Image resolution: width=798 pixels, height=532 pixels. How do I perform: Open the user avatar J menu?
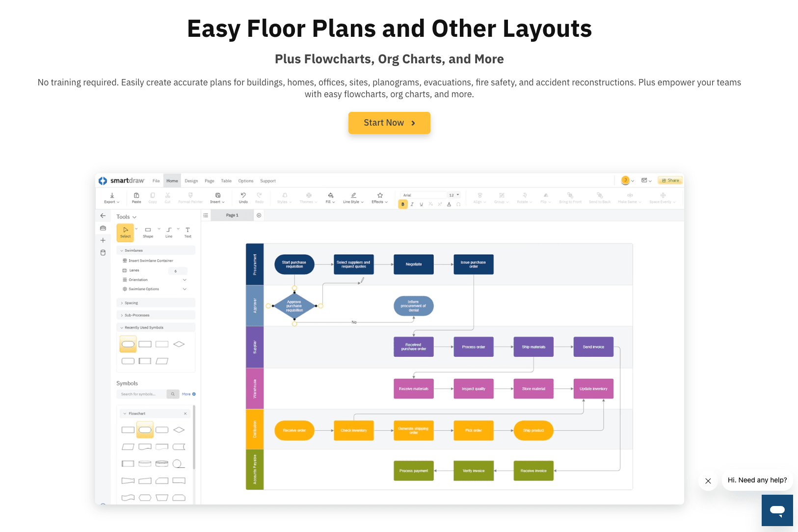[x=628, y=181]
